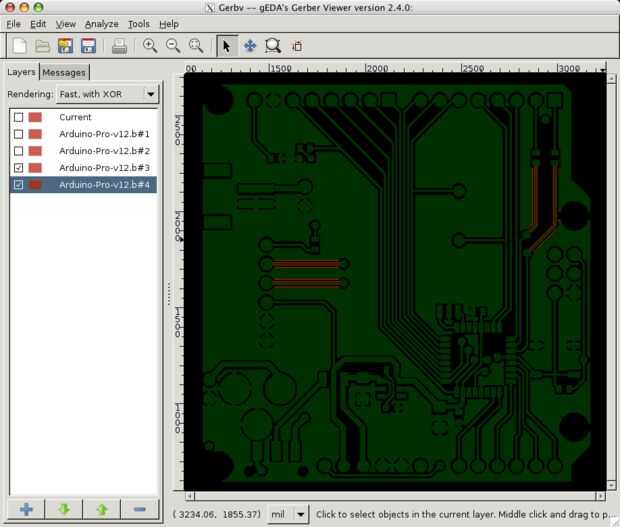This screenshot has width=620, height=527.
Task: Select the Arduino-Pro-v12.b#4 layer name
Action: (104, 185)
